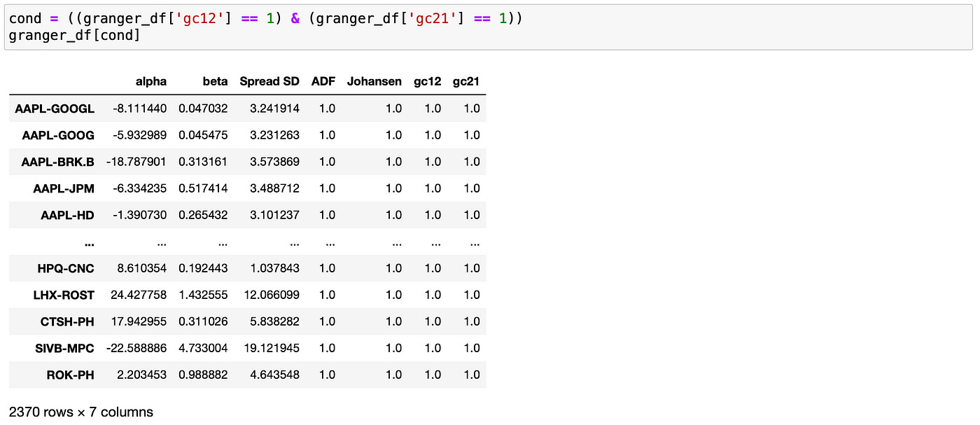
Task: Click the LHX-ROST row label
Action: pos(63,295)
